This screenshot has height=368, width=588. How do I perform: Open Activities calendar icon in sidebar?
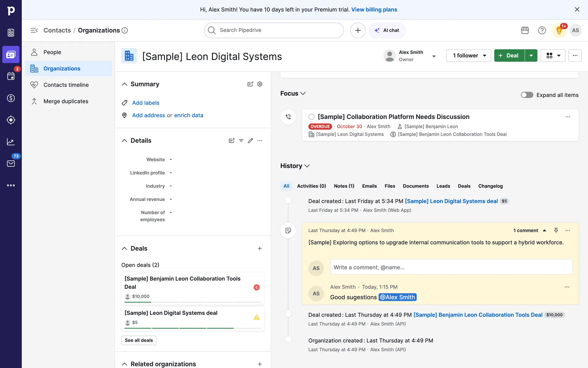[x=11, y=76]
